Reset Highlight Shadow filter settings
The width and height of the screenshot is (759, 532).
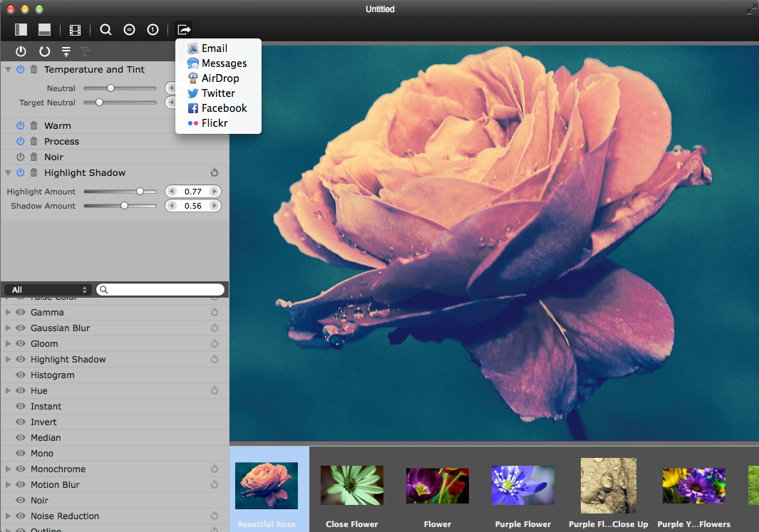(x=215, y=173)
